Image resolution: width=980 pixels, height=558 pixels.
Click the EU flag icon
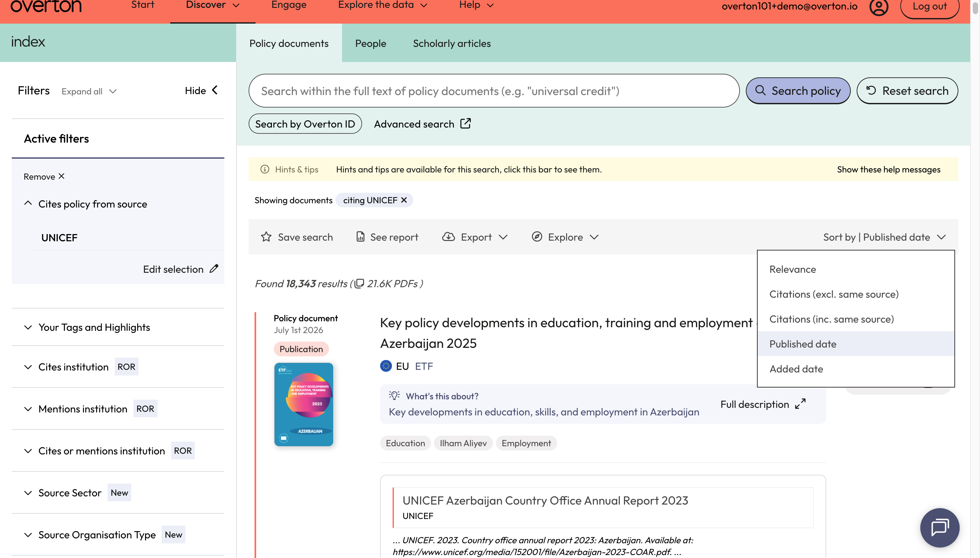[386, 366]
